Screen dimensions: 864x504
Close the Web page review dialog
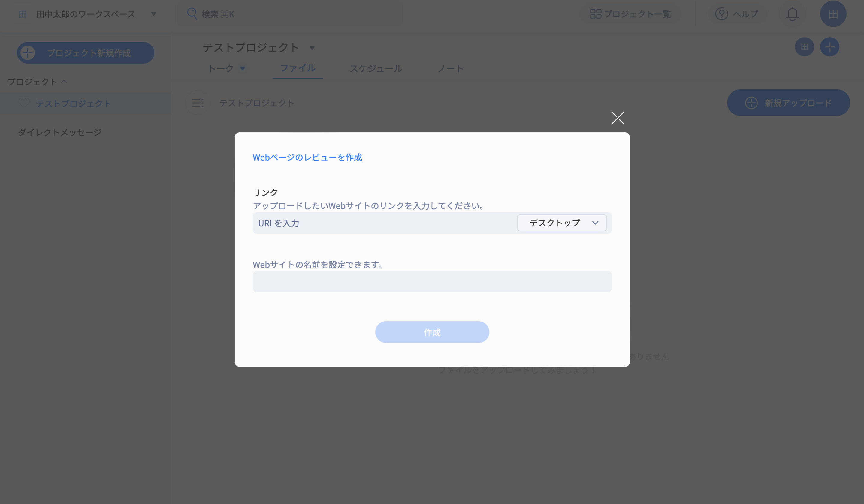tap(618, 118)
